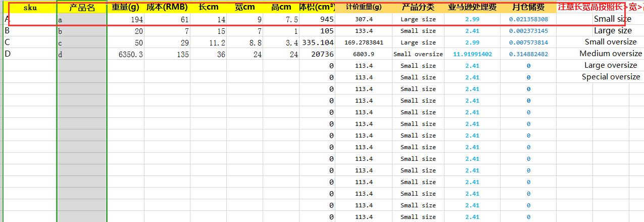644x222 pixels.
Task: Click product name cell "d"
Action: [x=82, y=55]
